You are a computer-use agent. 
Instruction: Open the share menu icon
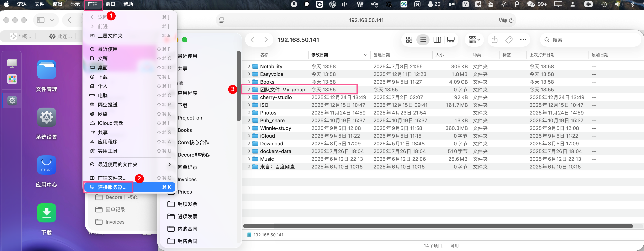click(x=494, y=40)
